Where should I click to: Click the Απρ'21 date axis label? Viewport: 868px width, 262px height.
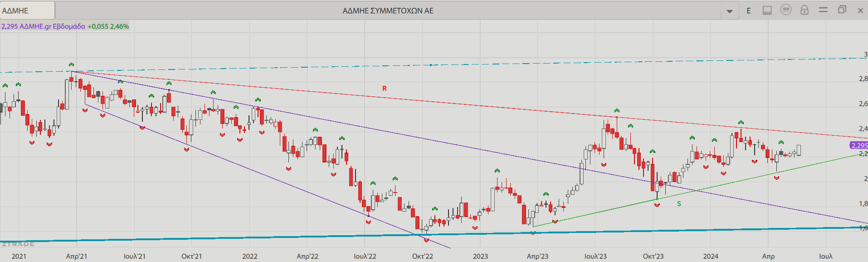77,256
